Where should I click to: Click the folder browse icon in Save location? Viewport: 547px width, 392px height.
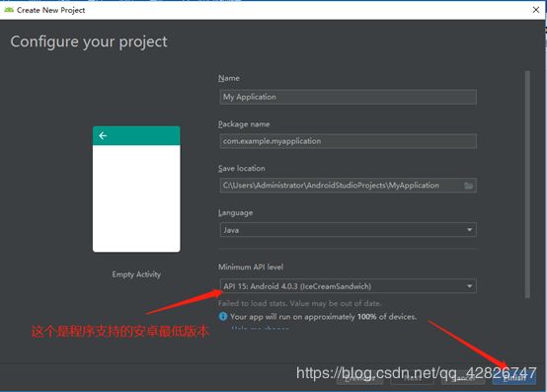tap(469, 186)
